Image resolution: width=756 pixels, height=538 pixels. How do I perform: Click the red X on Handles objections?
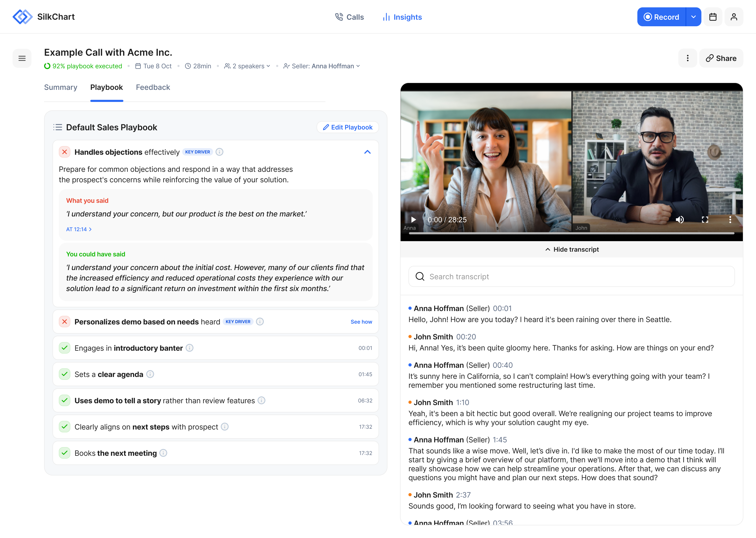coord(65,152)
